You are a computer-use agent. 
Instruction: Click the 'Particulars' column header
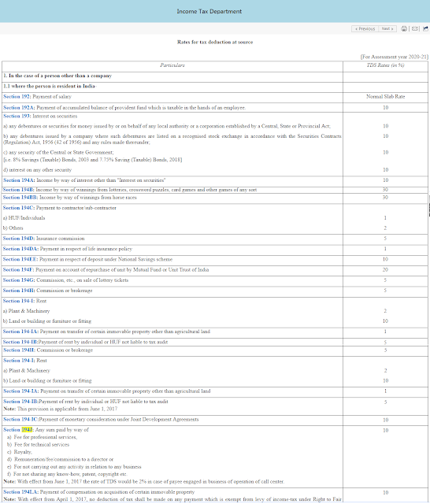point(172,65)
